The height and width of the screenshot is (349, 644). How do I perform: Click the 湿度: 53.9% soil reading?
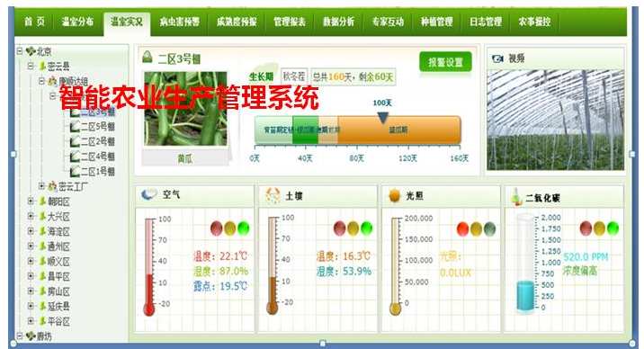(x=344, y=271)
